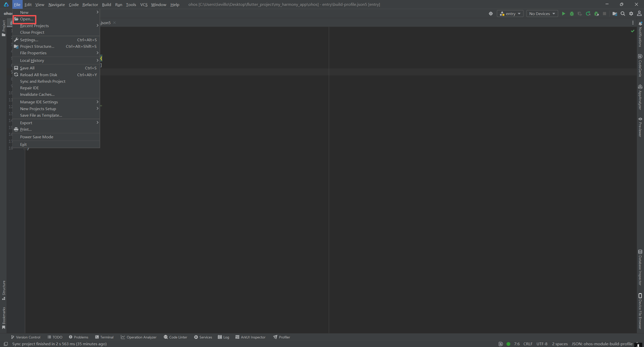Toggle the Project tool window
The height and width of the screenshot is (347, 644).
[4, 28]
